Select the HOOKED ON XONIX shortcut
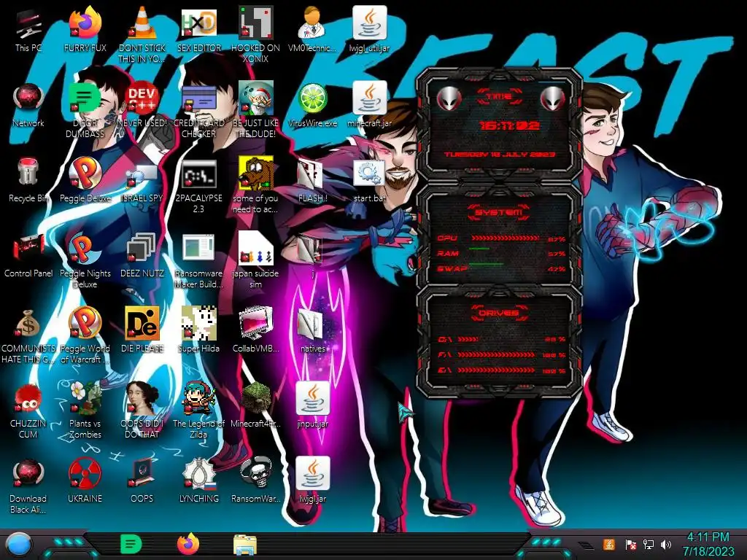 click(255, 34)
